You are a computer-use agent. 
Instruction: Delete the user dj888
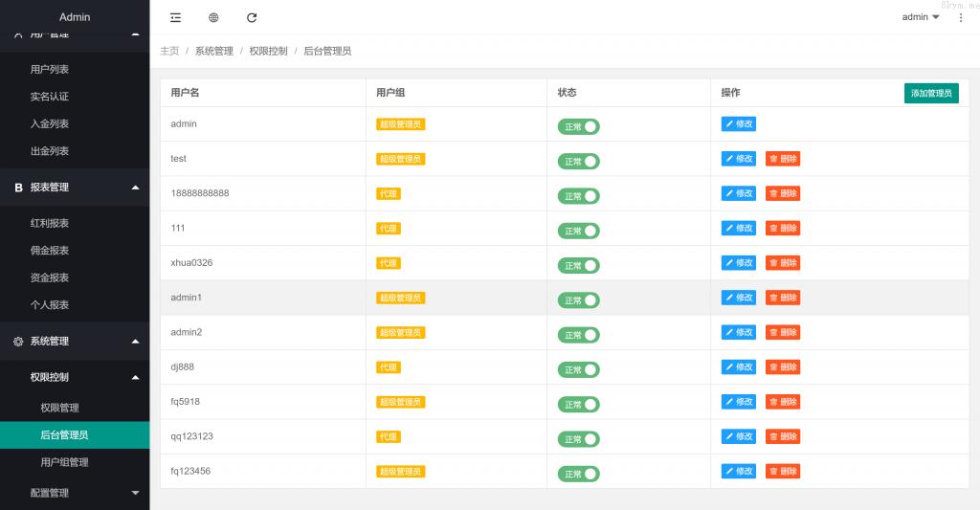pos(782,366)
